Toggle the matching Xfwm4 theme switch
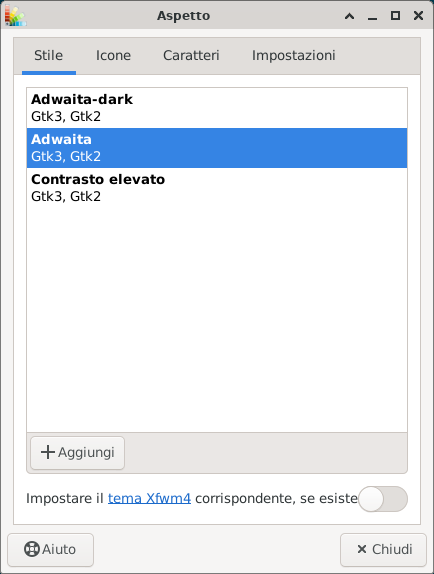 (383, 499)
